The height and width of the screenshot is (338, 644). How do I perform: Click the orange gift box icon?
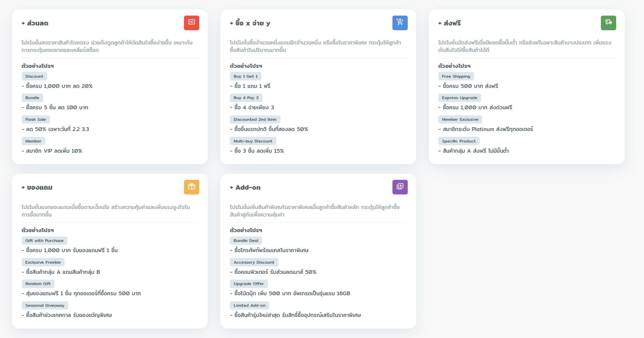click(x=191, y=187)
